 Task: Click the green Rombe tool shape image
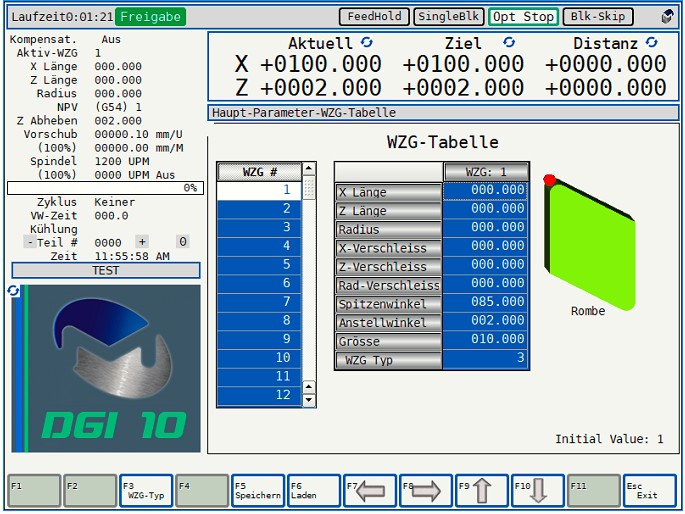[x=590, y=242]
